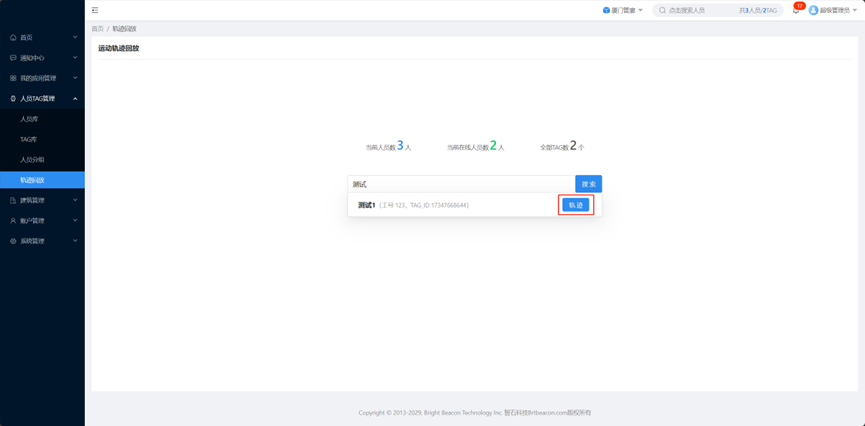Click the search field containing 测试
The width and height of the screenshot is (865, 426).
coord(460,184)
